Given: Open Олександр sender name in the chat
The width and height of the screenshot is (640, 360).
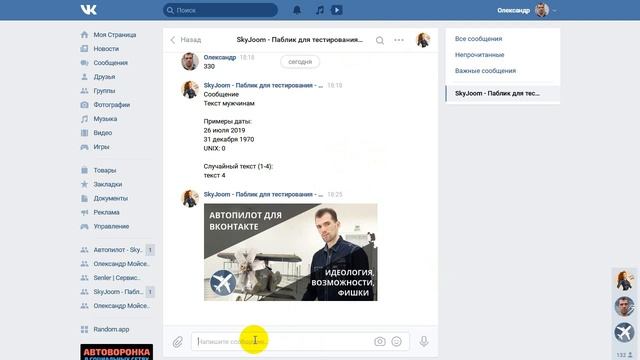Looking at the screenshot, I should tap(220, 57).
